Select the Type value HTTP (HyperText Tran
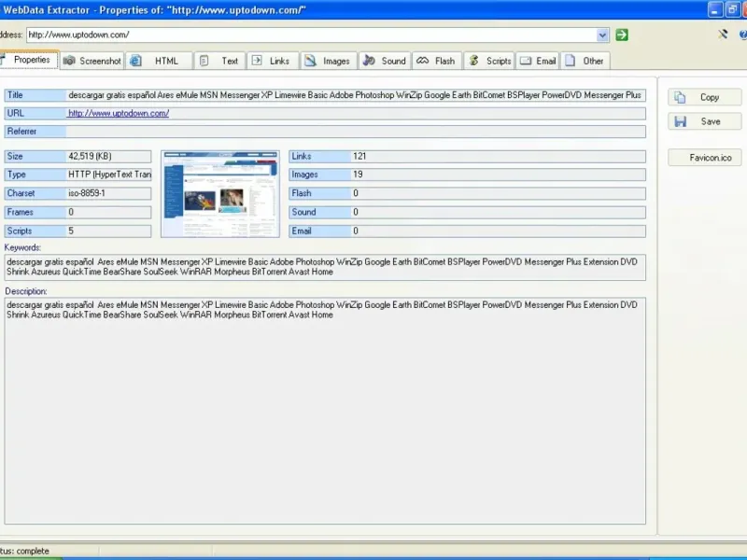This screenshot has width=747, height=560. (109, 175)
